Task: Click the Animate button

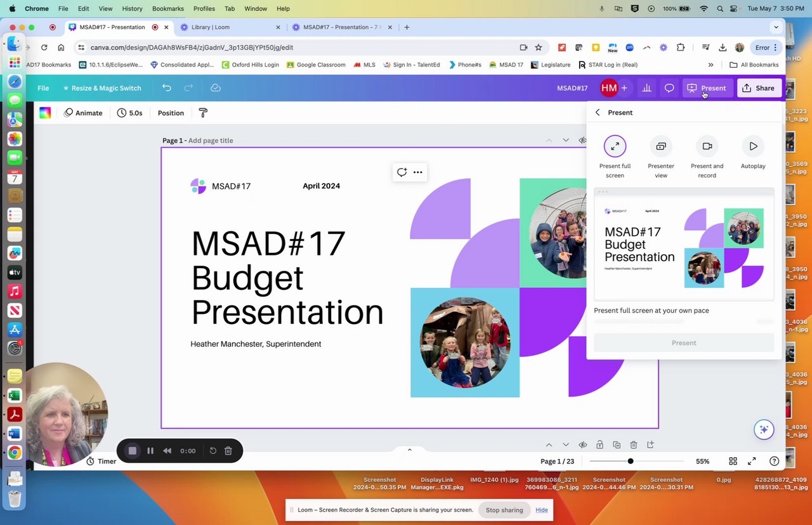Action: (x=83, y=113)
